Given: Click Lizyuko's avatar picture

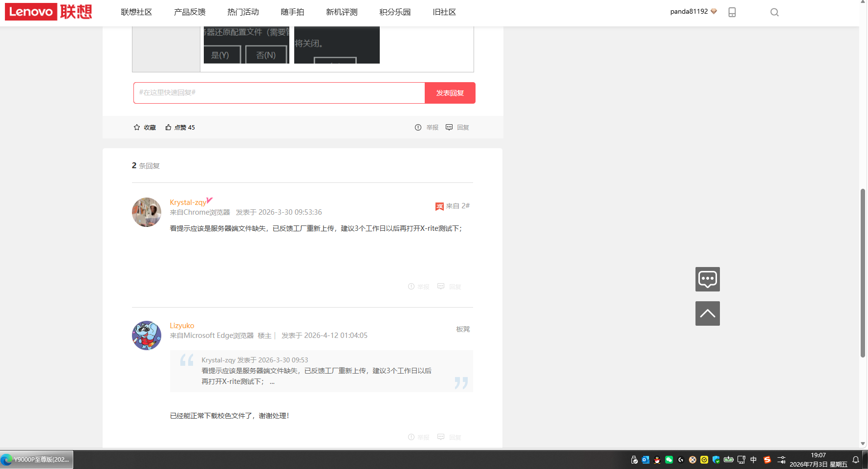Looking at the screenshot, I should click(x=147, y=335).
